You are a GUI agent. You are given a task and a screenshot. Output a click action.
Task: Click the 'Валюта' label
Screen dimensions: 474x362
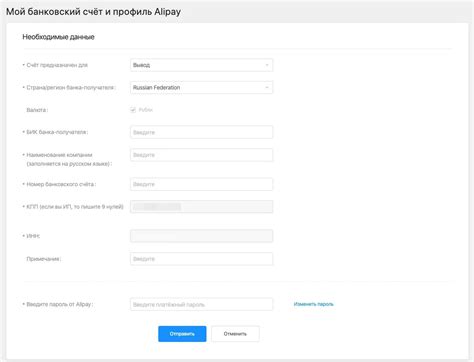37,110
